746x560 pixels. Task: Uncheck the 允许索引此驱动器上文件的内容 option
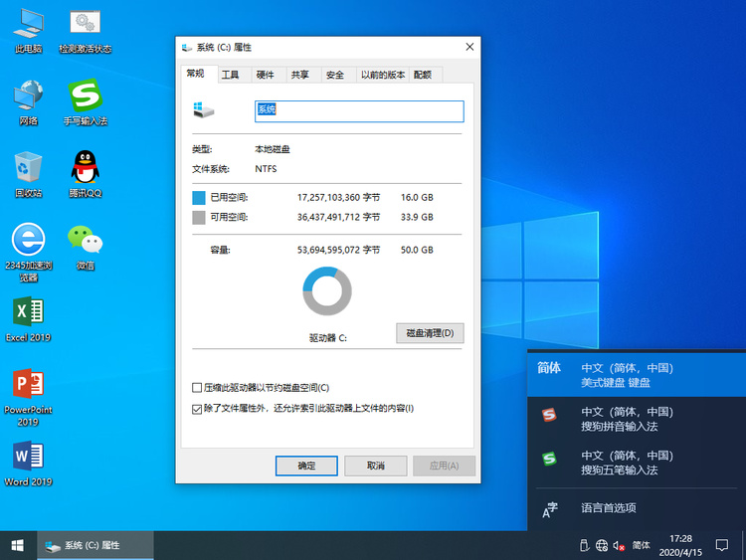click(x=196, y=409)
